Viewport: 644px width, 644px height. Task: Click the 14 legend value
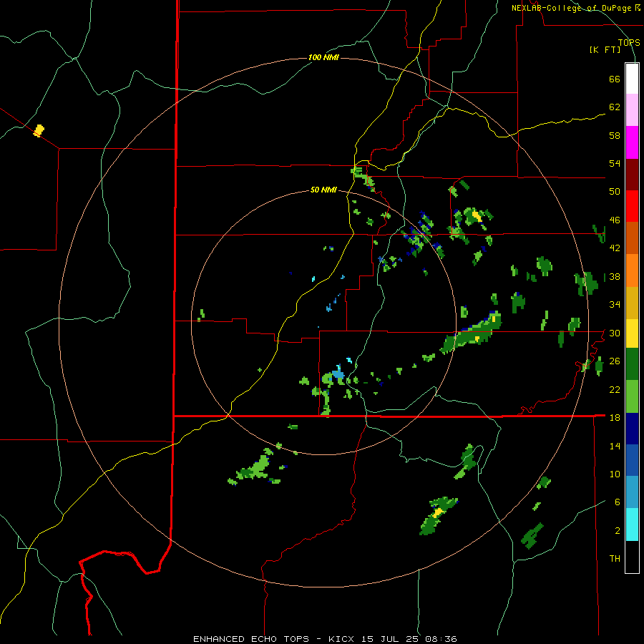pos(615,446)
